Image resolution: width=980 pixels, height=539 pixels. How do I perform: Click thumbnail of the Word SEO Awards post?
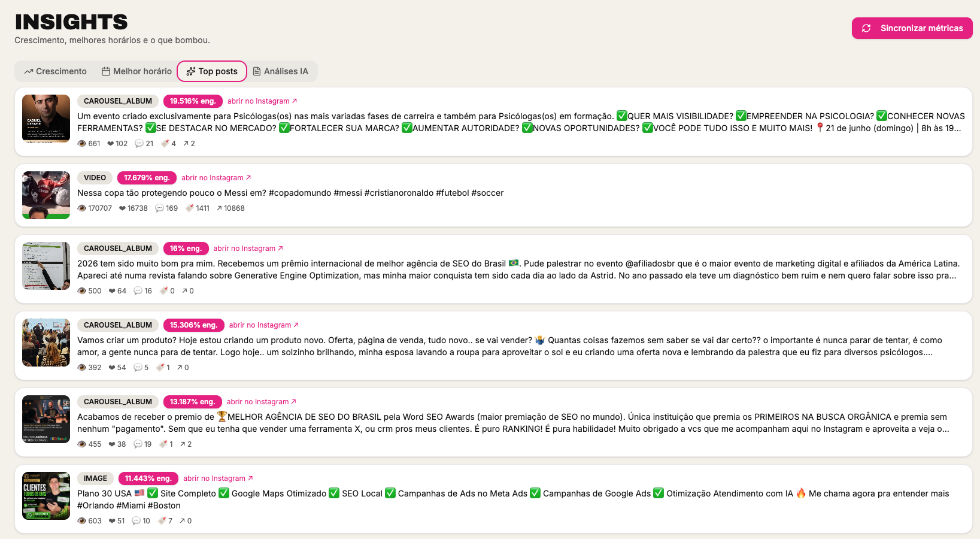(x=46, y=419)
